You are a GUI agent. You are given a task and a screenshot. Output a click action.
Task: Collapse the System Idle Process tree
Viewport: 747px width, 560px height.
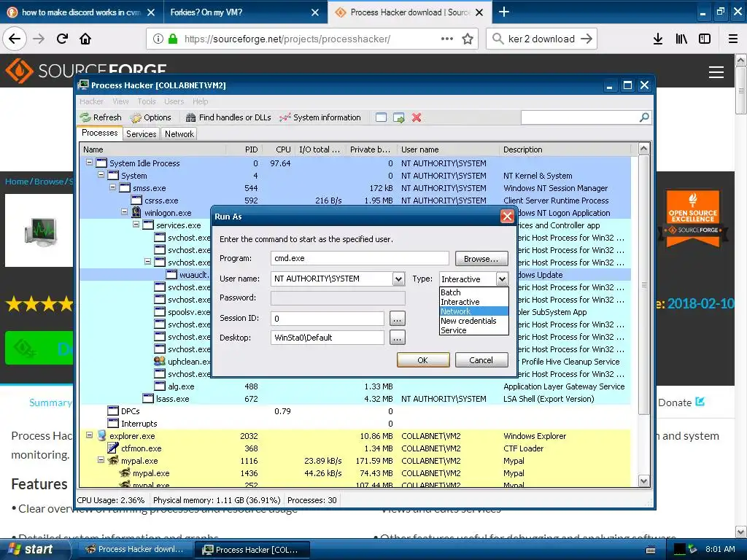pos(89,163)
